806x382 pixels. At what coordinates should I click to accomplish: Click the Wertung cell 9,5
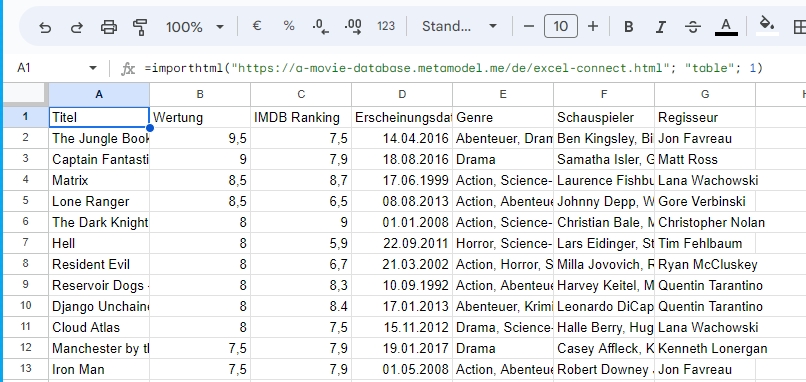[x=200, y=138]
